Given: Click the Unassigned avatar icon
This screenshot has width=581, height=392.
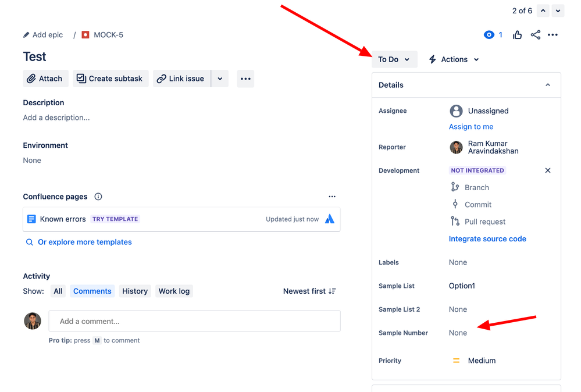Looking at the screenshot, I should tap(456, 111).
